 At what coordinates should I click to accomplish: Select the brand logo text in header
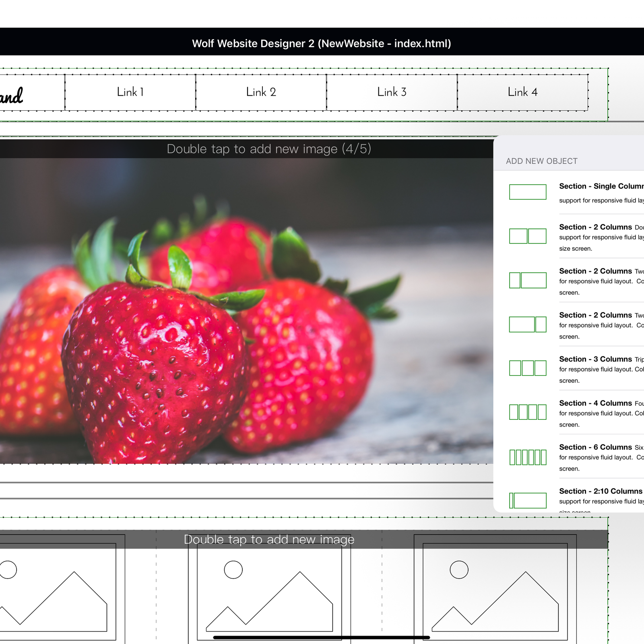[11, 96]
